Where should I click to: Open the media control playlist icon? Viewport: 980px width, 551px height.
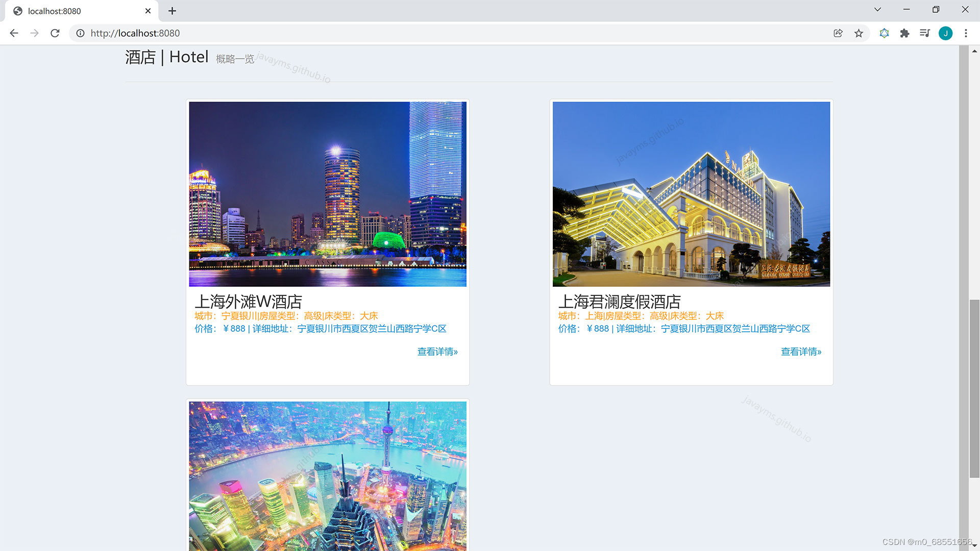(925, 33)
